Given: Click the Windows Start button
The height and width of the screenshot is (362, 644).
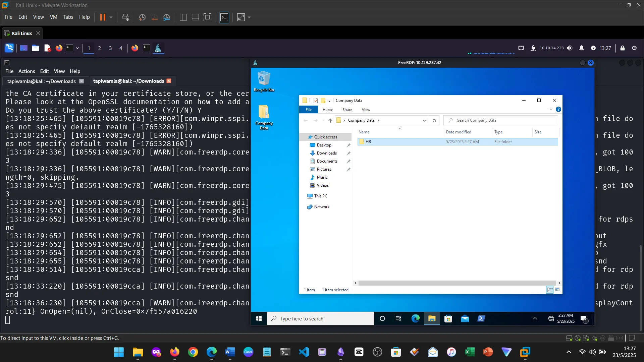Looking at the screenshot, I should (x=259, y=318).
